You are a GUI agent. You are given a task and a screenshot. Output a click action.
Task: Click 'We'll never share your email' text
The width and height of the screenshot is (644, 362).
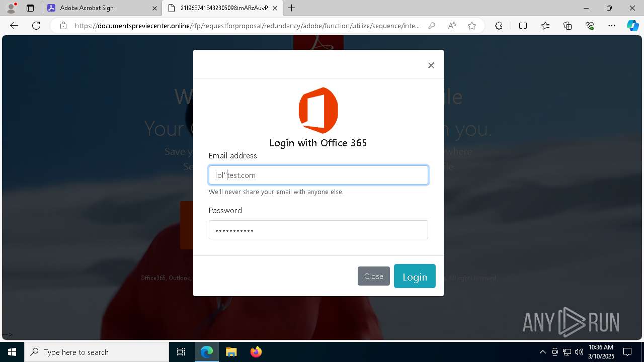276,192
